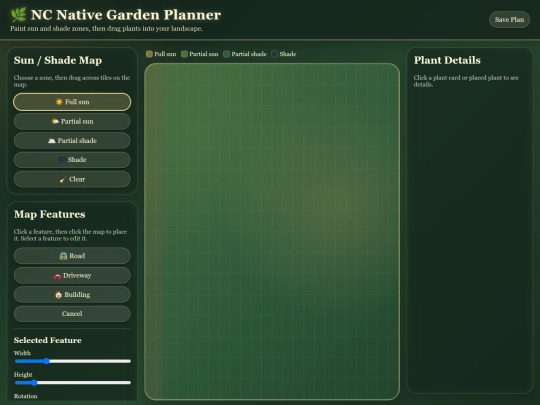Click the Rotation label
This screenshot has height=405, width=540.
[25, 396]
